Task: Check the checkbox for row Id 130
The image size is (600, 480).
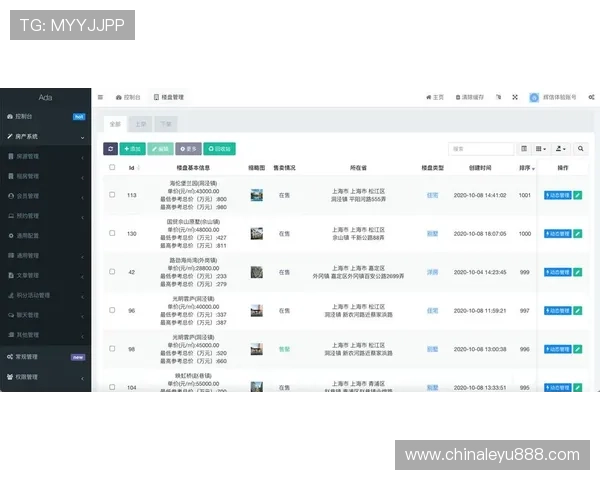Action: pos(112,233)
